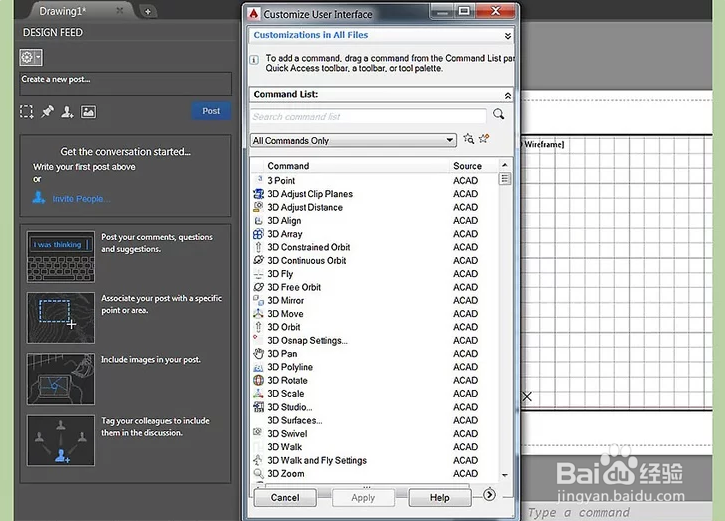Click the 3D Adjust Distance icon

click(x=258, y=207)
